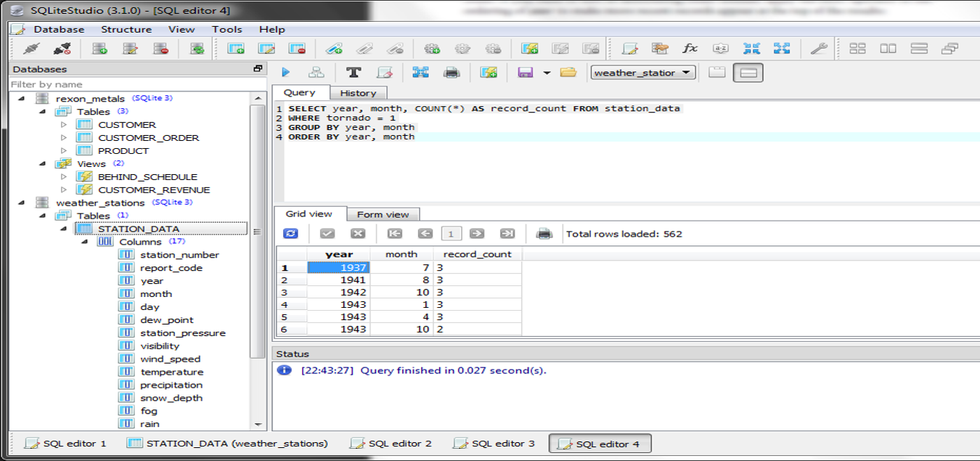The height and width of the screenshot is (461, 980).
Task: Click the add database icon
Action: [99, 49]
